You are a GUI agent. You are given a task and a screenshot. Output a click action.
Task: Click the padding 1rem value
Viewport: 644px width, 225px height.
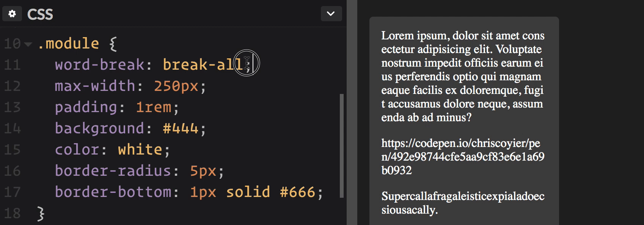tap(153, 107)
